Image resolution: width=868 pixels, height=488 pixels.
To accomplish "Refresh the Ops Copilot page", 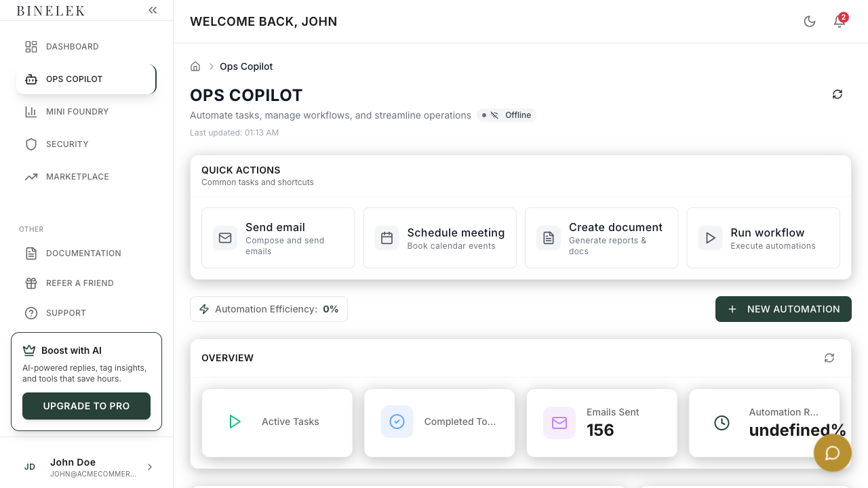I will coord(837,94).
